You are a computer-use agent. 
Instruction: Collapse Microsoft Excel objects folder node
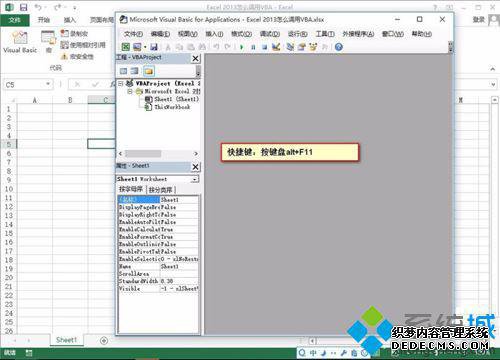(x=130, y=91)
